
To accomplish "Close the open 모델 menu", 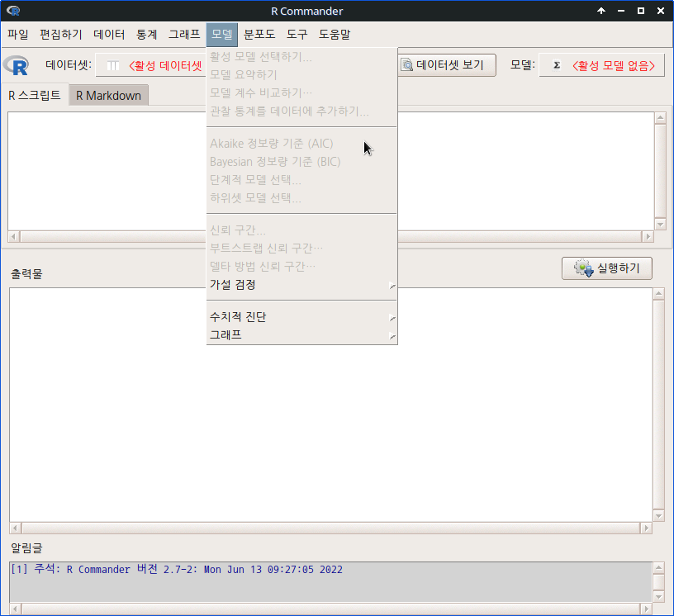I will coord(222,34).
